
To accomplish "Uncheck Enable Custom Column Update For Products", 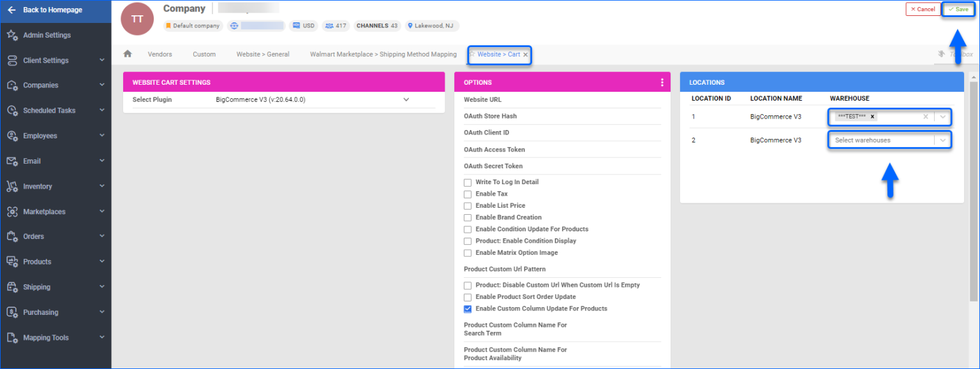I will [468, 308].
